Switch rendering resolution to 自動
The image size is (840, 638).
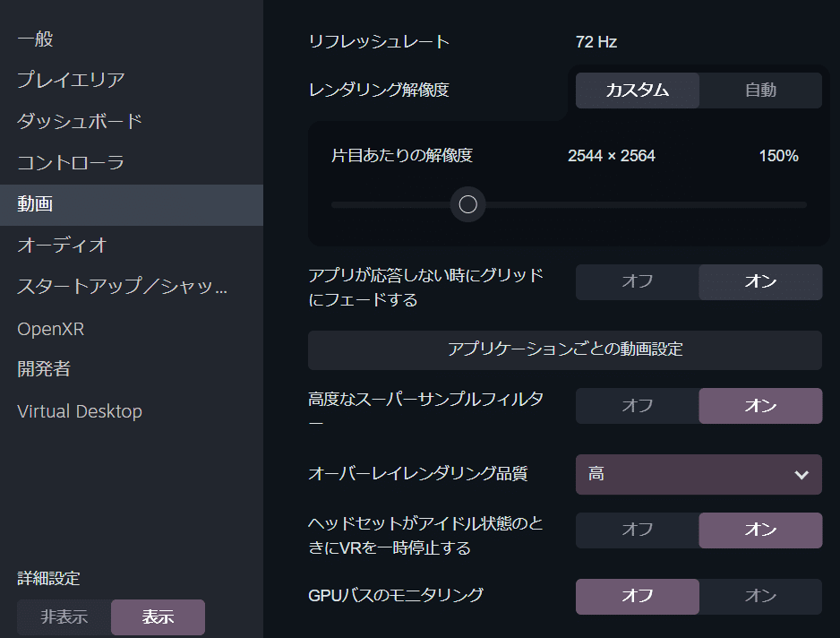760,91
